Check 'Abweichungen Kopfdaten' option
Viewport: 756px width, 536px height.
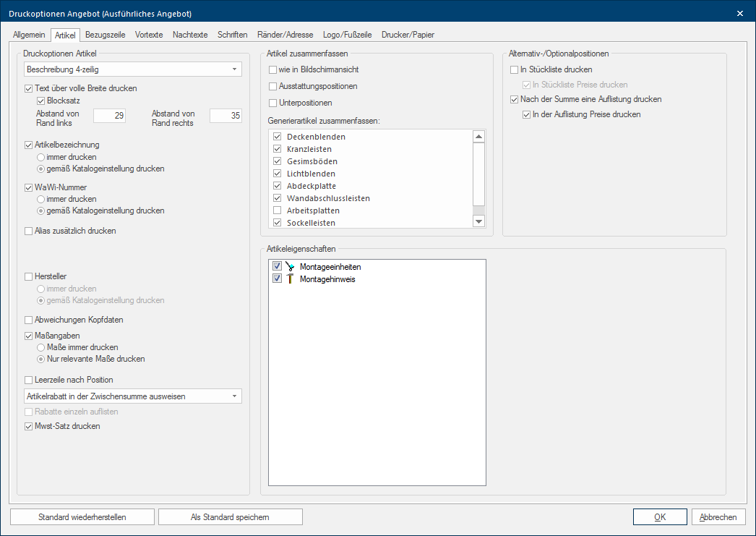tap(28, 320)
